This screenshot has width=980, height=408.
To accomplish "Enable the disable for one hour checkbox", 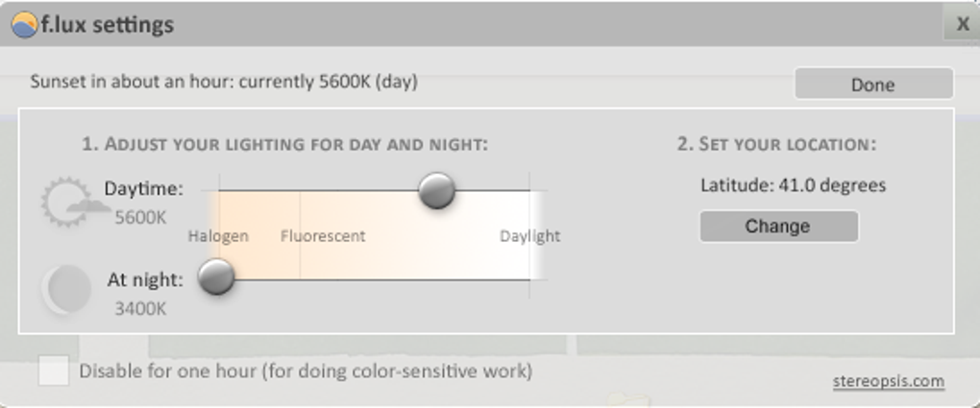I will click(x=54, y=371).
